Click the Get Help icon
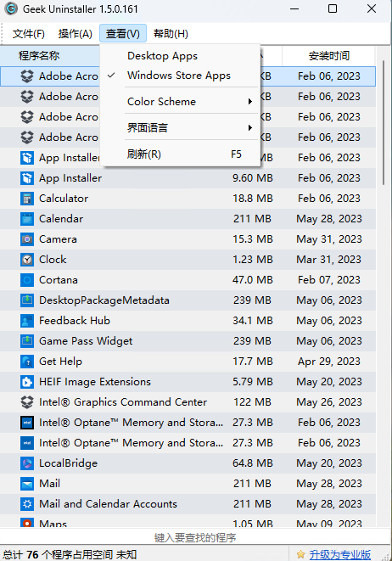392x561 pixels. (27, 362)
